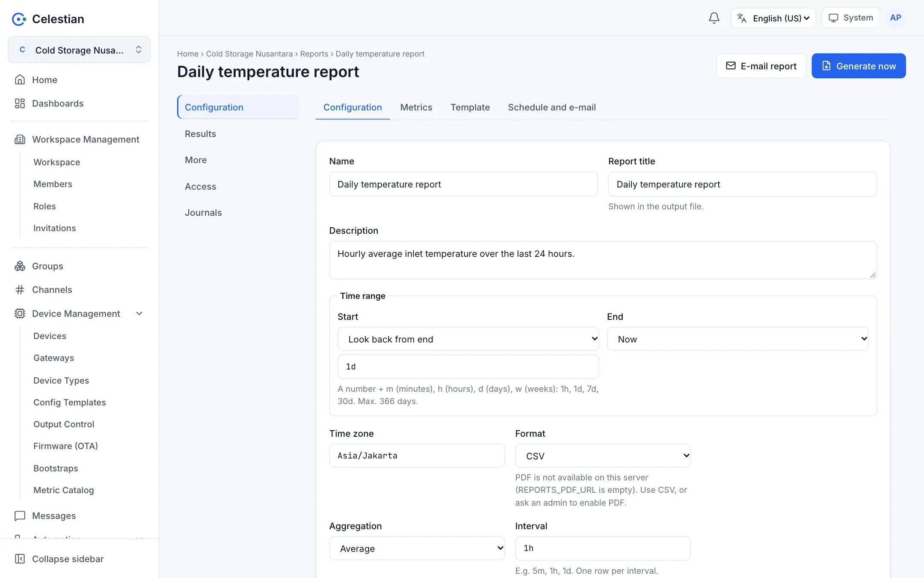Viewport: 924px width, 578px height.
Task: Collapse the Device Management section chevron
Action: point(139,313)
